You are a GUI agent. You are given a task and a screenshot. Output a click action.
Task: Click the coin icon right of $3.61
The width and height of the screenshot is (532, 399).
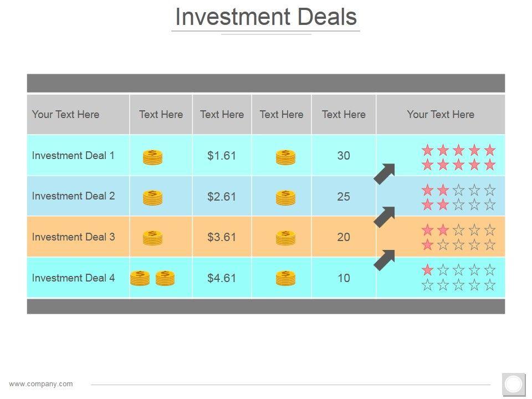[x=285, y=238]
